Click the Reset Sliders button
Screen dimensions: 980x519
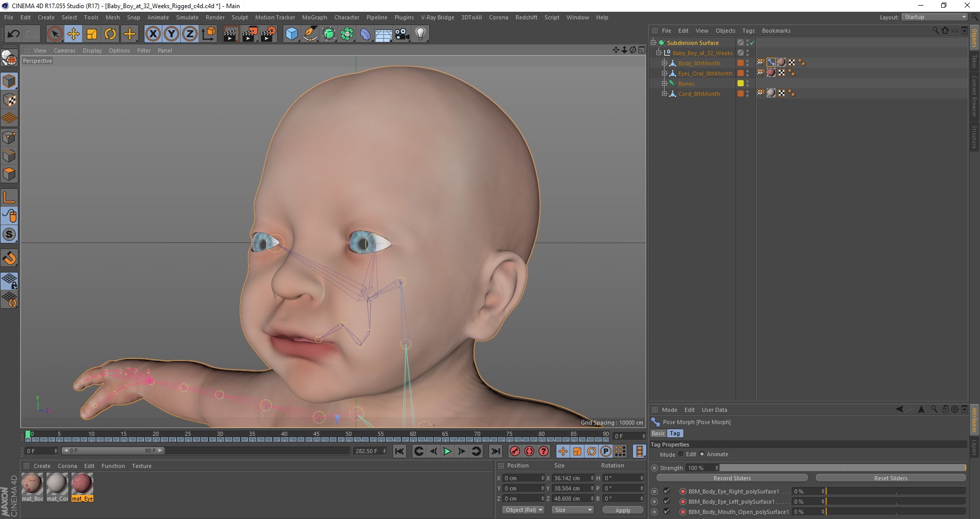point(891,478)
